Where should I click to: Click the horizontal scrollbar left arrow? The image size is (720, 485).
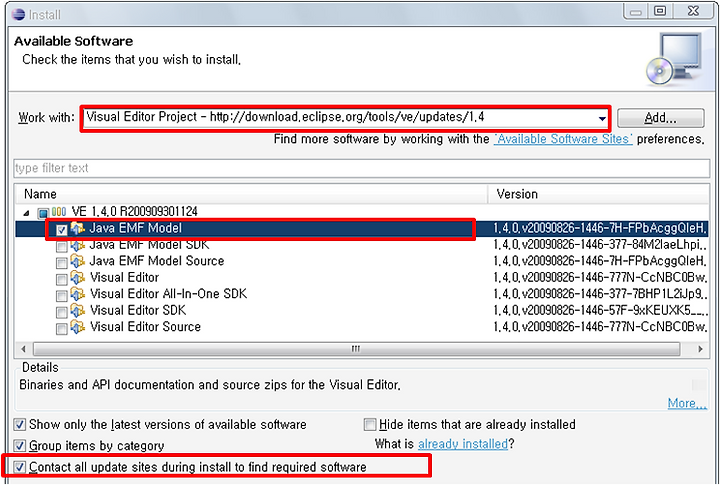click(x=24, y=349)
